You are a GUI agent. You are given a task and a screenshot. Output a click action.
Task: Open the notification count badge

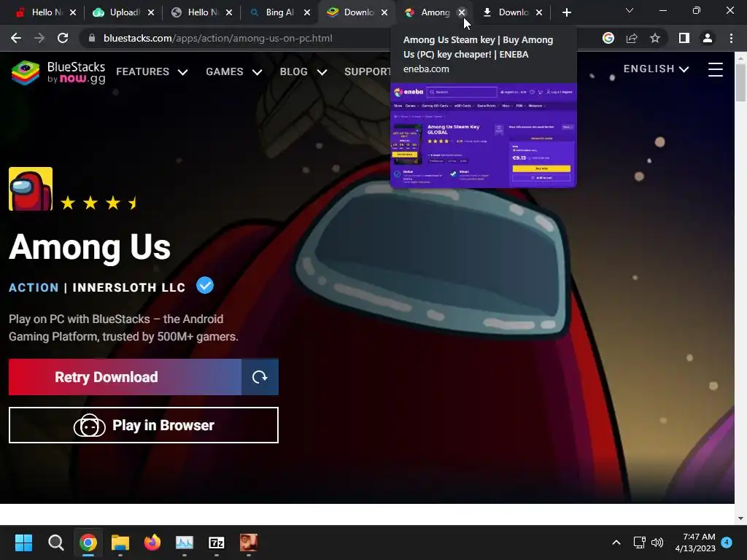click(x=727, y=542)
